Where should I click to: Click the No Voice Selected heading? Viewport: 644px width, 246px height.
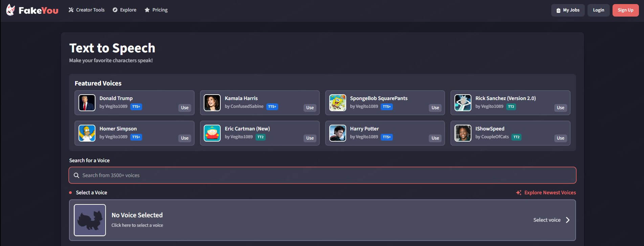coord(137,215)
